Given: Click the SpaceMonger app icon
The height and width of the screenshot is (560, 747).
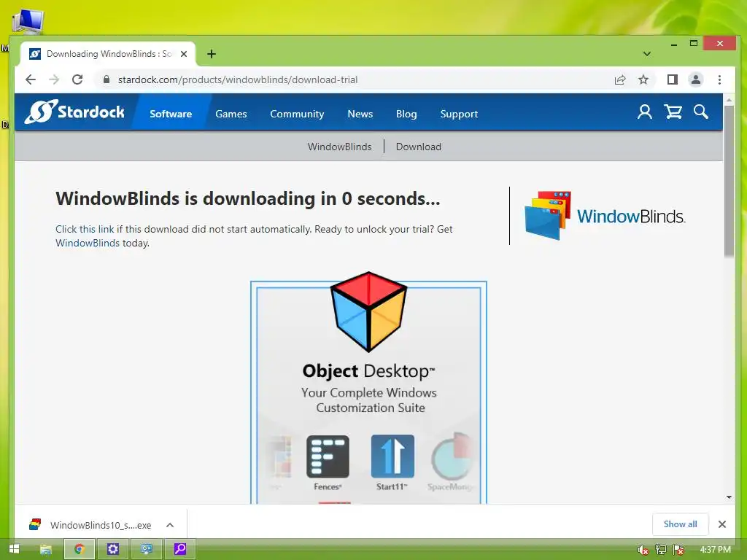Looking at the screenshot, I should tap(452, 456).
